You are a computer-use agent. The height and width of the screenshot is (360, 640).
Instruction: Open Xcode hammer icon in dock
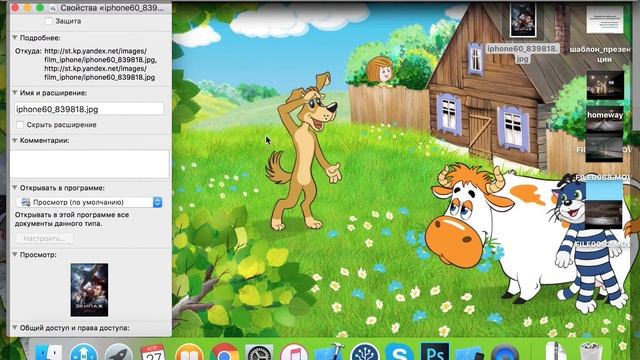[x=329, y=352]
